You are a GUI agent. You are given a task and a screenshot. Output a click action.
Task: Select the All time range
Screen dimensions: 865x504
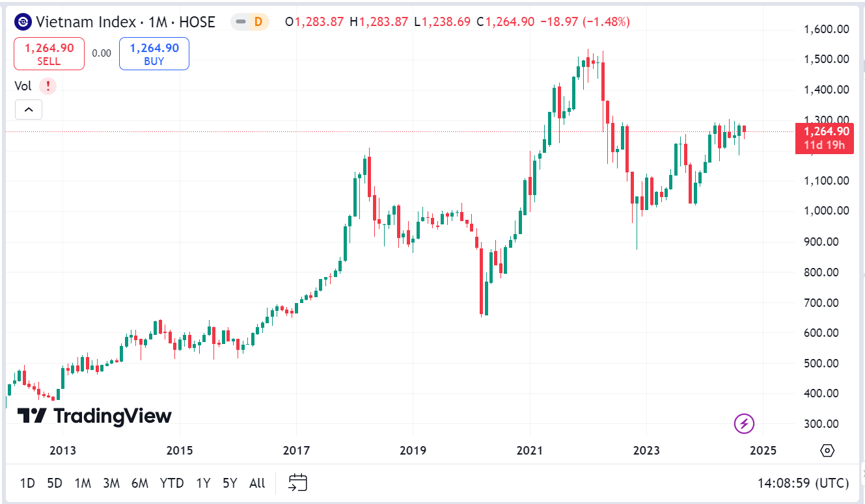(x=257, y=483)
